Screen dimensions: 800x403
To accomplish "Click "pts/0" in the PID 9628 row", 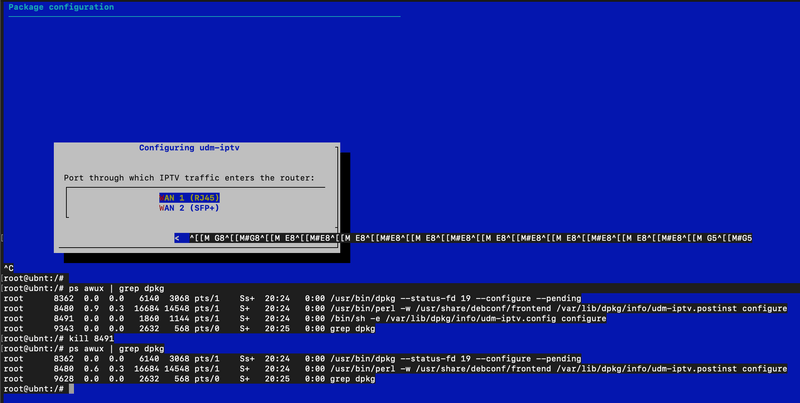I will click(x=207, y=379).
